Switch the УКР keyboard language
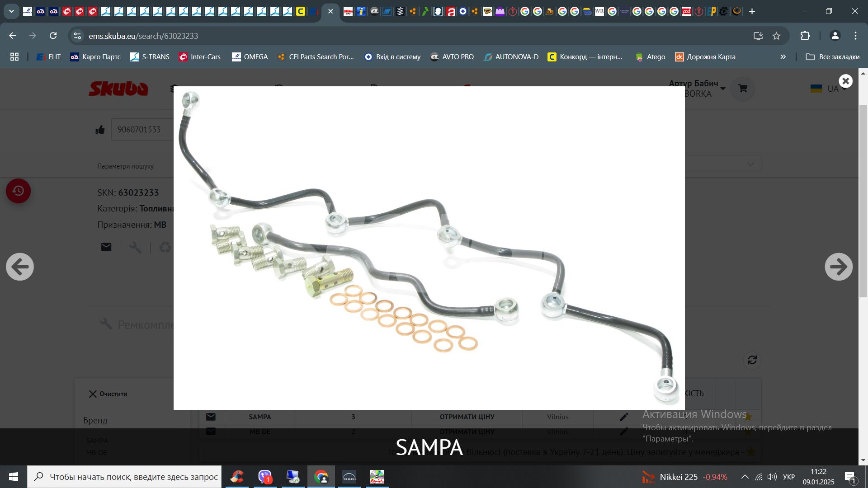 [789, 477]
